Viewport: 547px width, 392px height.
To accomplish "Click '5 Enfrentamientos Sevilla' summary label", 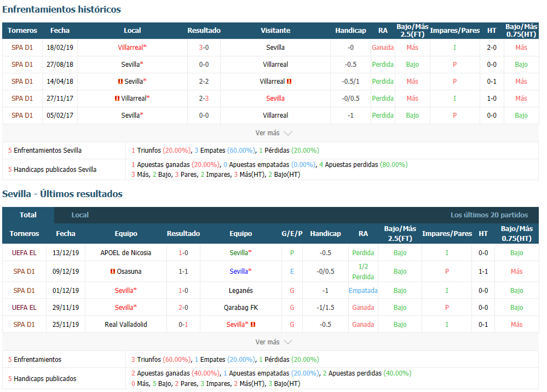I will (45, 151).
